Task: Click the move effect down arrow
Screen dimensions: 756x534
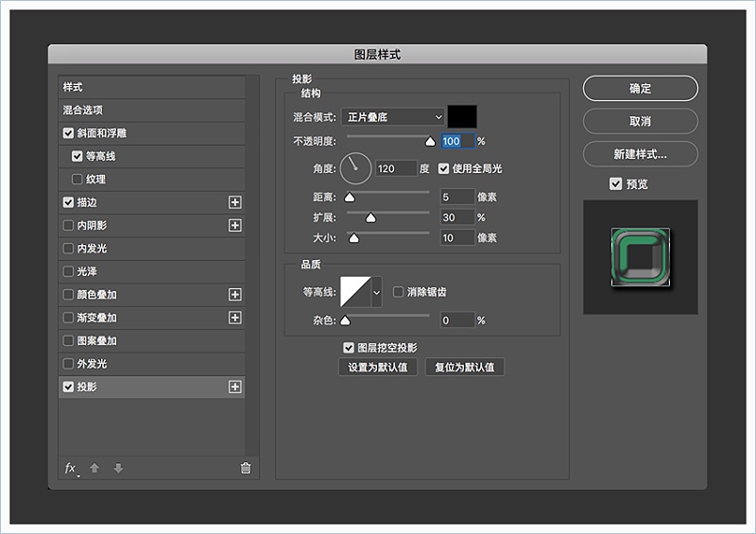Action: (118, 468)
